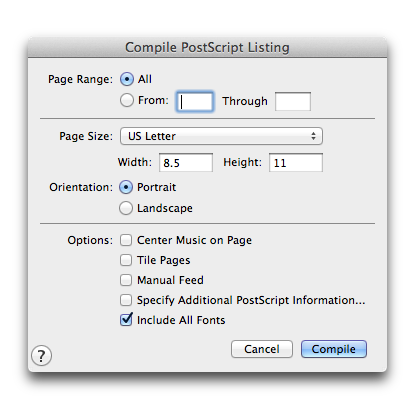Uncheck the Include All Fonts checkbox
Viewport: 415px width, 408px height.
point(126,320)
